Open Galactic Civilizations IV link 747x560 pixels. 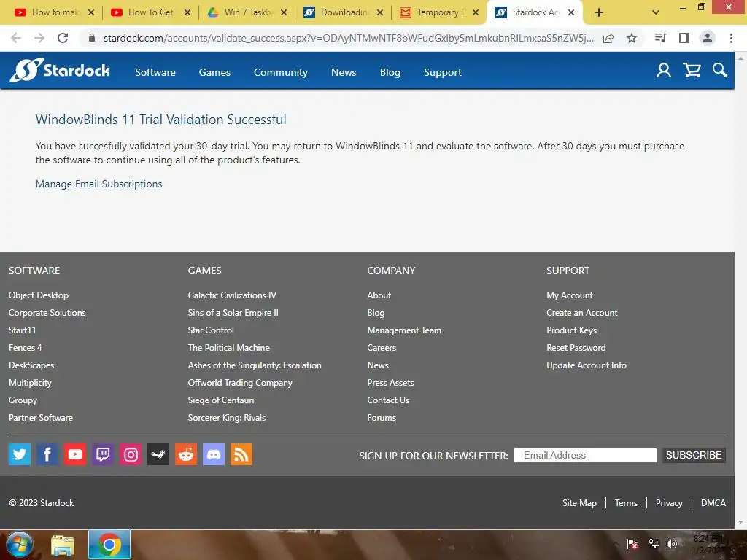point(232,295)
